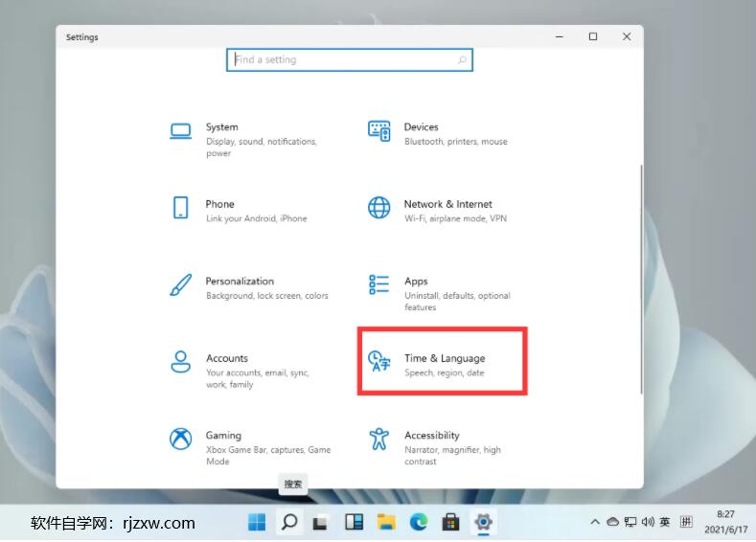Open the Time & Language icon
756x542 pixels.
pos(379,361)
